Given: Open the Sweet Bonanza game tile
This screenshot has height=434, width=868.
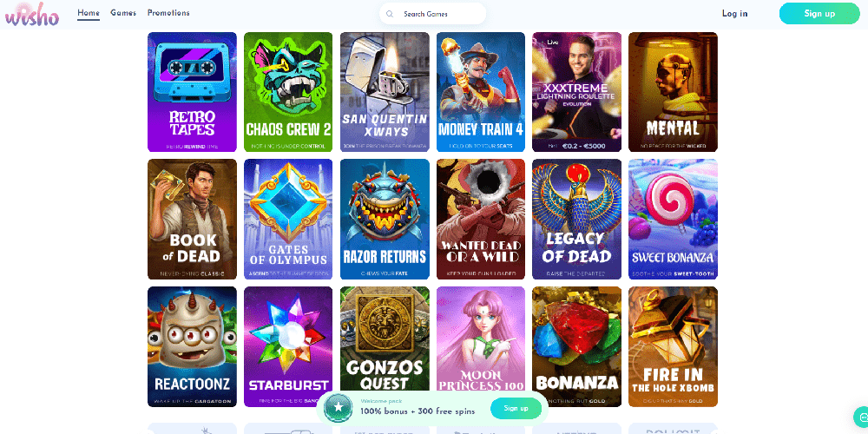Looking at the screenshot, I should 674,220.
